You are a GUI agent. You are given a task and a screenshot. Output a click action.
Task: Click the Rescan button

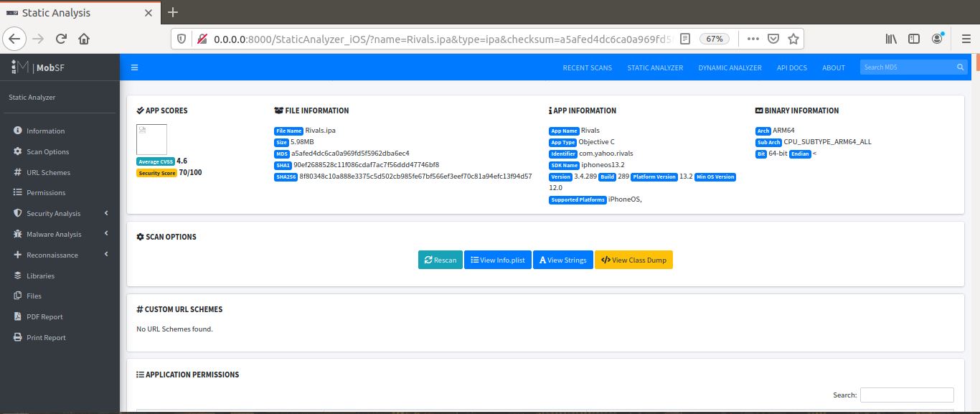coord(440,260)
